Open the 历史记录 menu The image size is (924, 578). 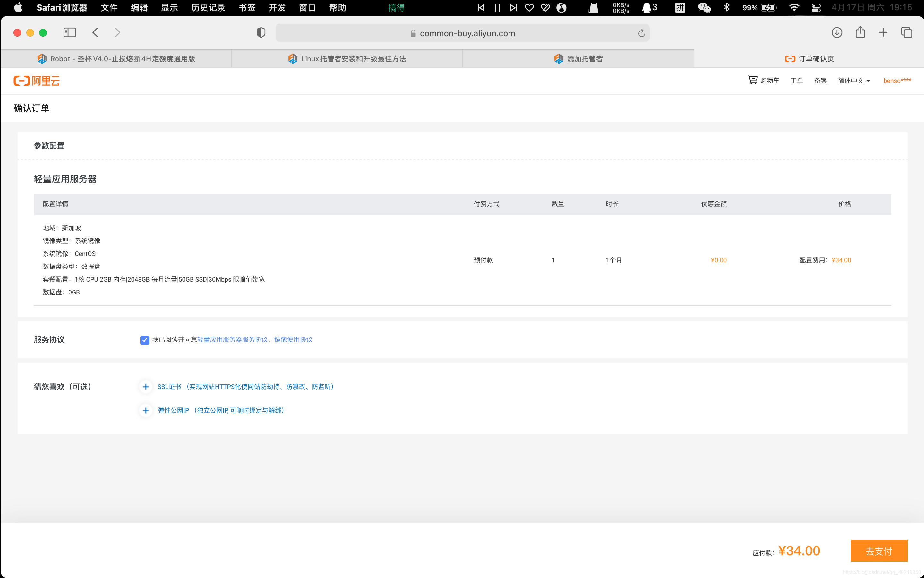tap(208, 7)
